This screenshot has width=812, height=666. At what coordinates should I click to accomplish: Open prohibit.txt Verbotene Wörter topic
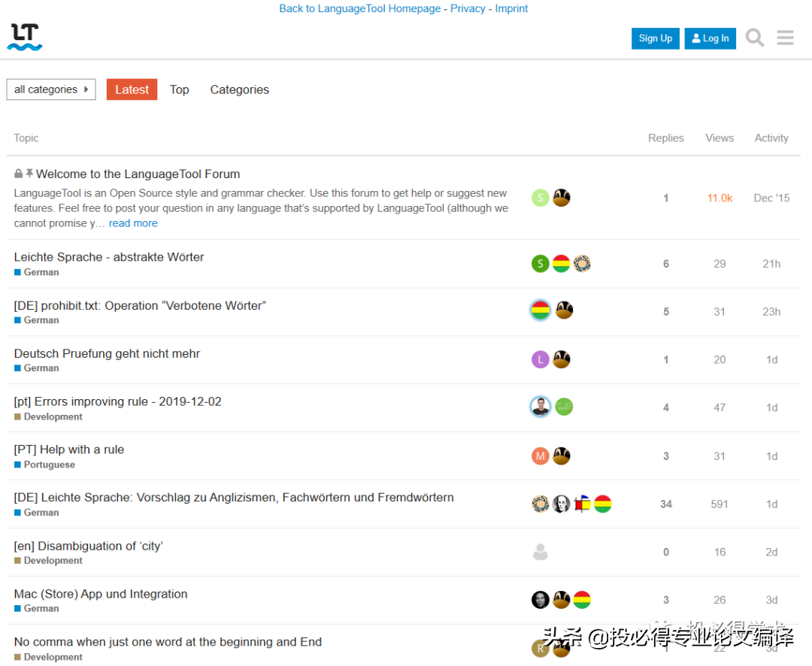140,305
